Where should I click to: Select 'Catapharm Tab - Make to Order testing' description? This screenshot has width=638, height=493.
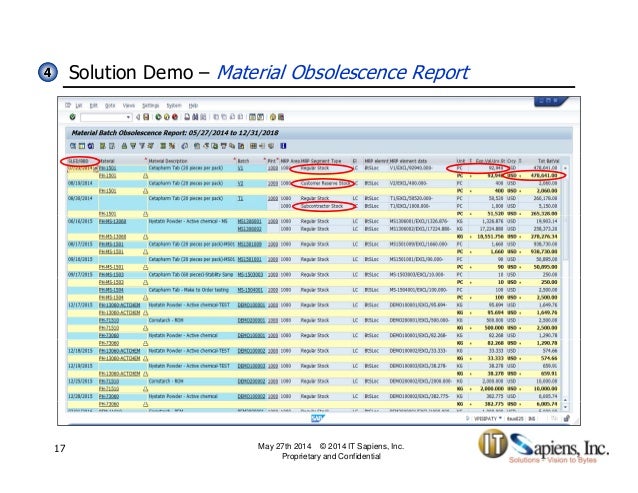[188, 290]
